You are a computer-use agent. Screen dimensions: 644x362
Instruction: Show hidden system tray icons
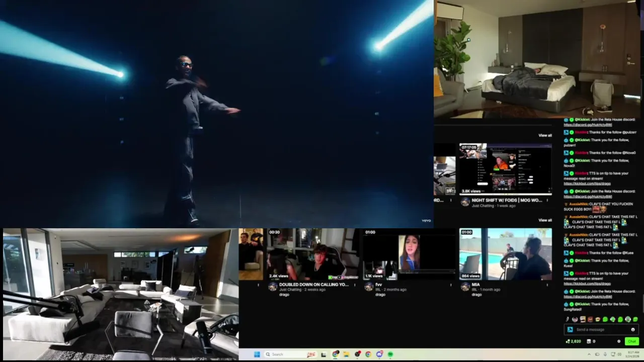[589, 354]
